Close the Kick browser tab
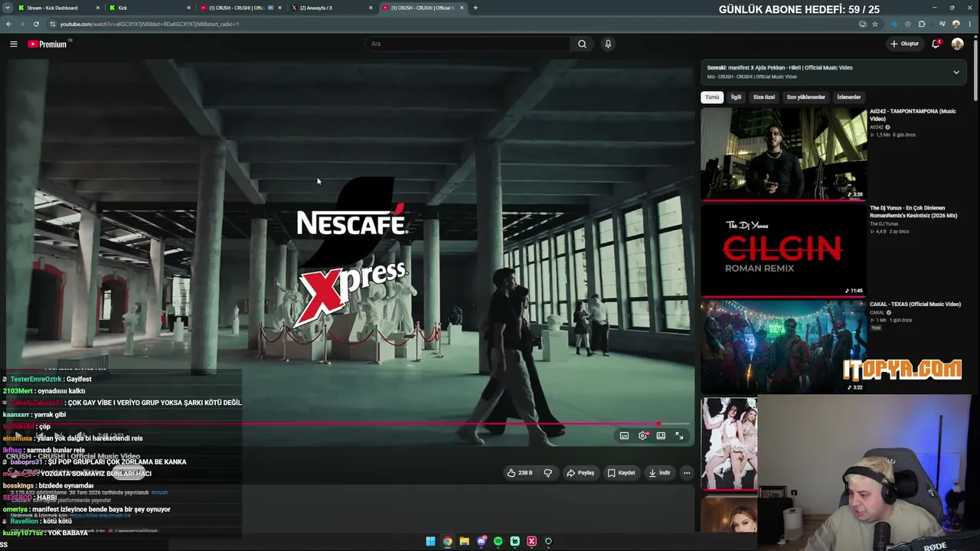This screenshot has width=980, height=551. pos(189,8)
